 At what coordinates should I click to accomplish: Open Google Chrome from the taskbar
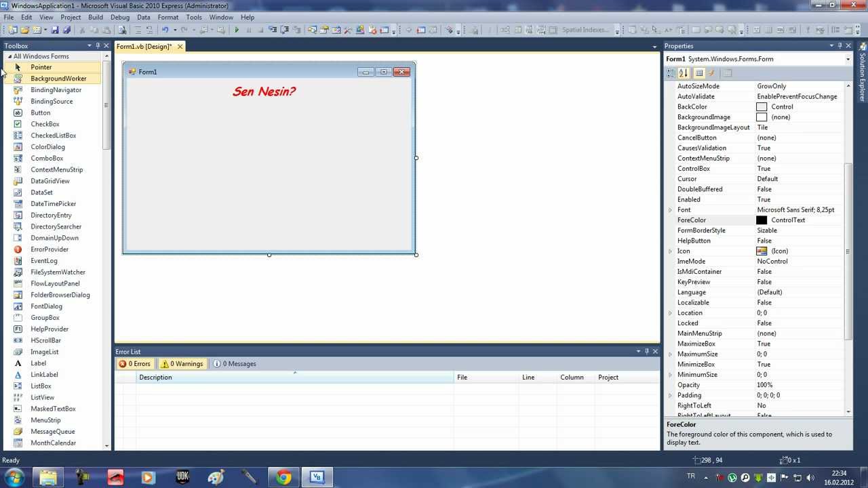point(283,477)
